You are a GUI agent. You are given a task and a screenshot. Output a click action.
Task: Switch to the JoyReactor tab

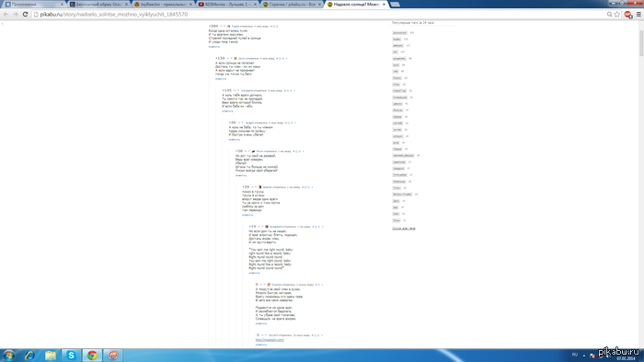click(x=161, y=4)
